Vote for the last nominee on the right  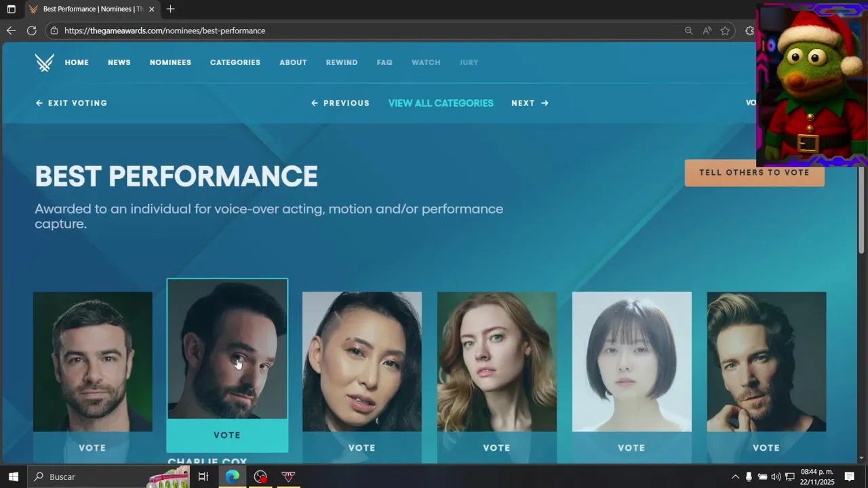tap(766, 448)
